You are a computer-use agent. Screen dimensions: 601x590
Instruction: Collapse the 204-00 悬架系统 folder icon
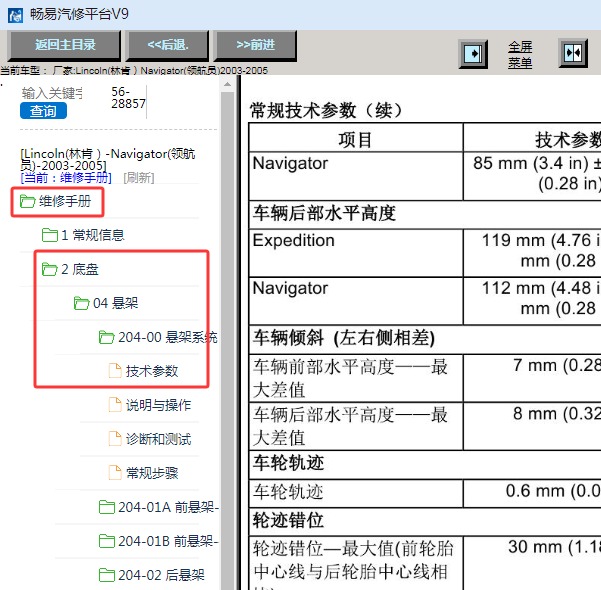pyautogui.click(x=106, y=337)
